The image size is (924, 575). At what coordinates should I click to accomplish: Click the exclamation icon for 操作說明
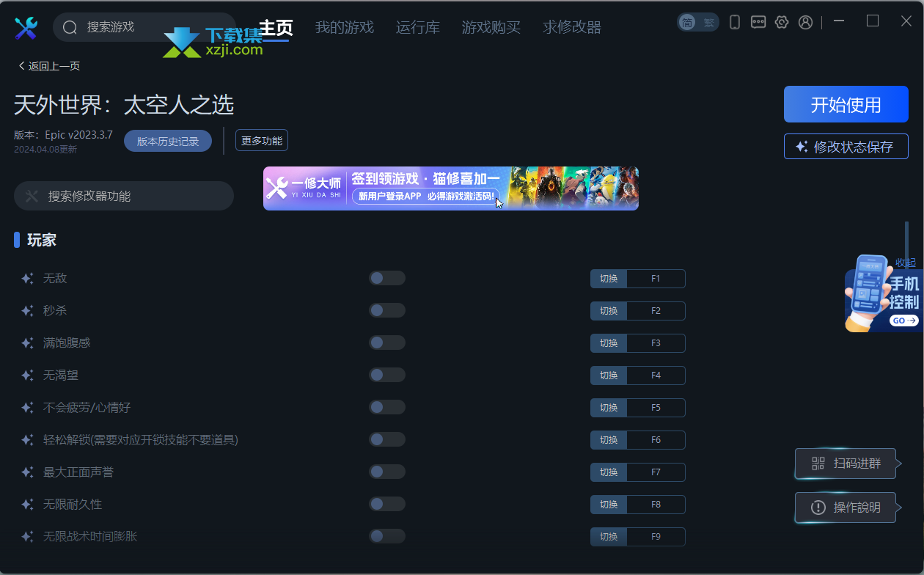click(x=818, y=508)
